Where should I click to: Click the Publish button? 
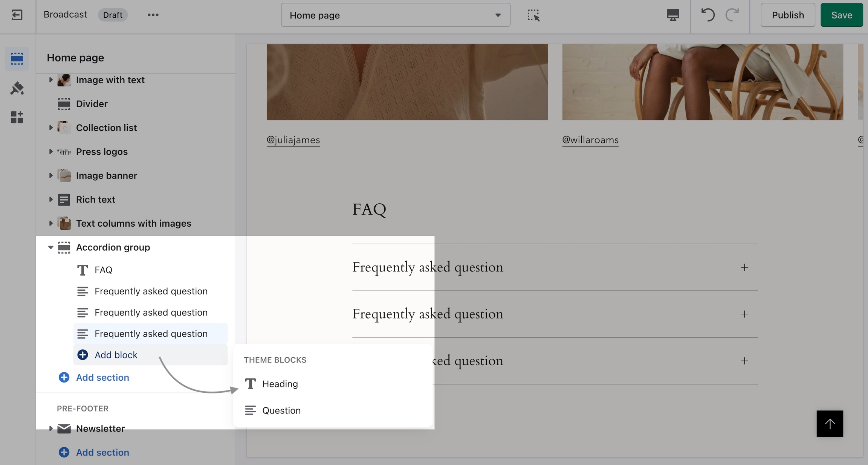[x=788, y=15]
